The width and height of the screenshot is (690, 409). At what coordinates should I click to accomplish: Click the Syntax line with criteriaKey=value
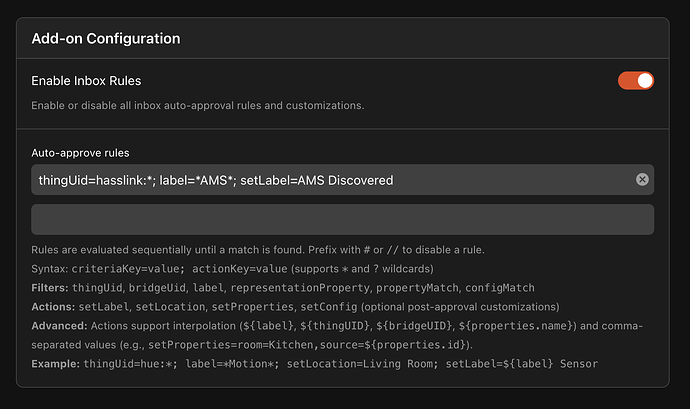232,269
